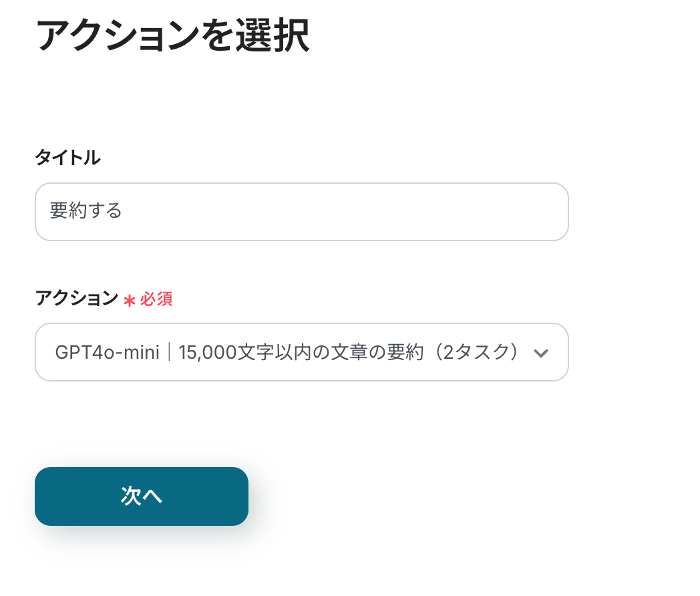Click the red asterisk required icon
Image resolution: width=700 pixels, height=596 pixels.
[130, 300]
